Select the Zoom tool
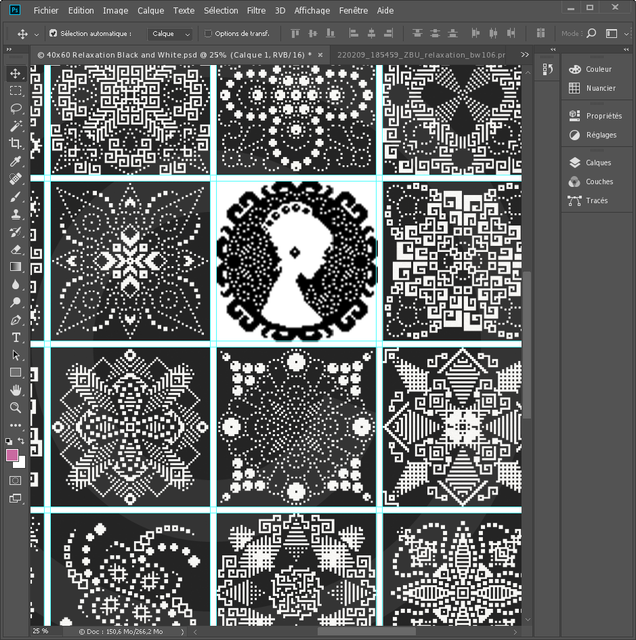 pyautogui.click(x=15, y=408)
